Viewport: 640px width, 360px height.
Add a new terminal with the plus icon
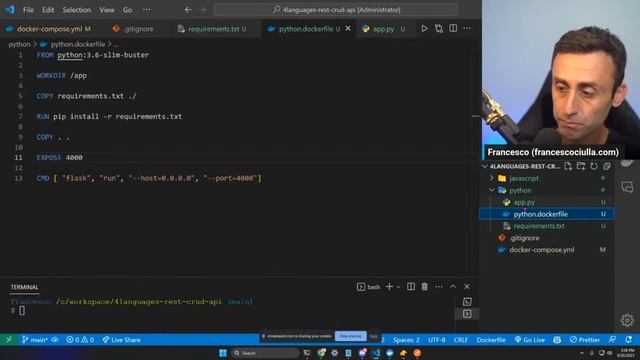[389, 287]
